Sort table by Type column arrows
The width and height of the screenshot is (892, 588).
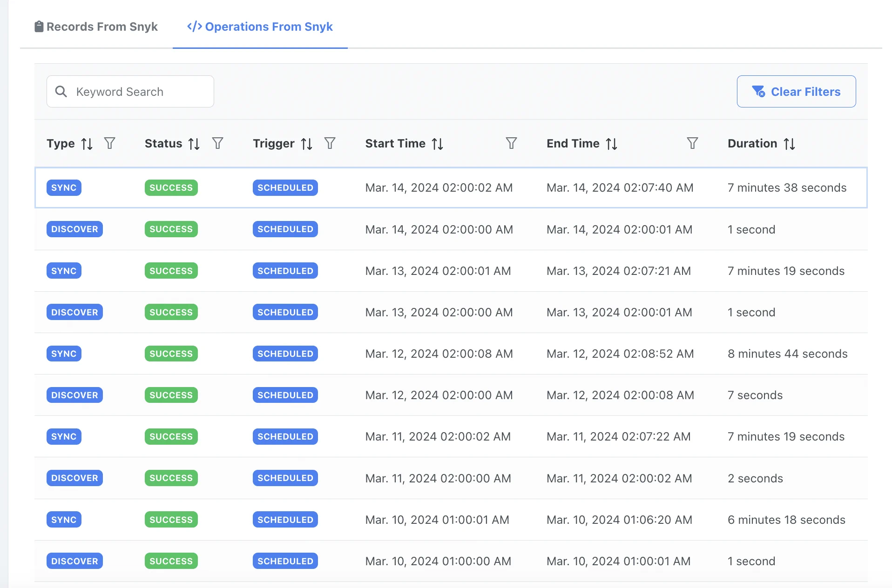pyautogui.click(x=87, y=144)
